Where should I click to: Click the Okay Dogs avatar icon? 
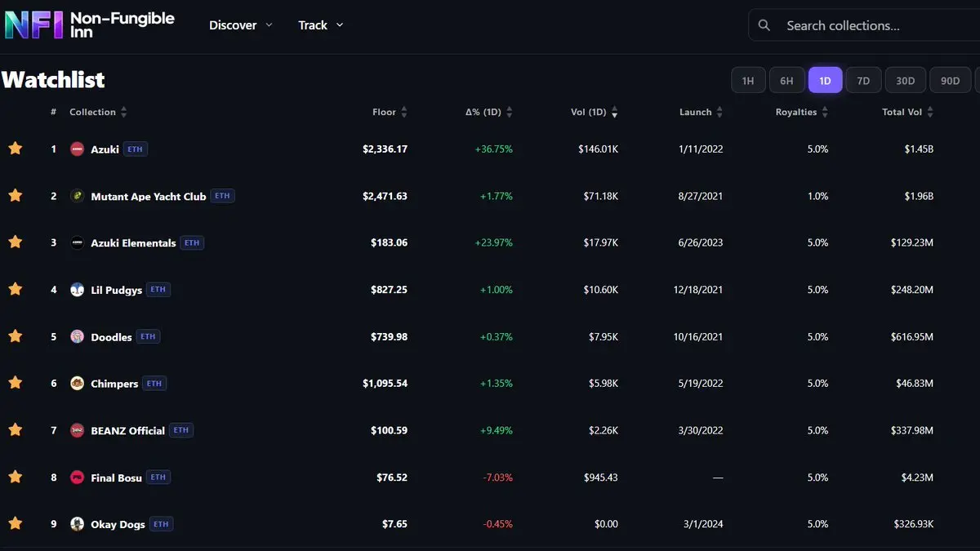[x=77, y=524]
